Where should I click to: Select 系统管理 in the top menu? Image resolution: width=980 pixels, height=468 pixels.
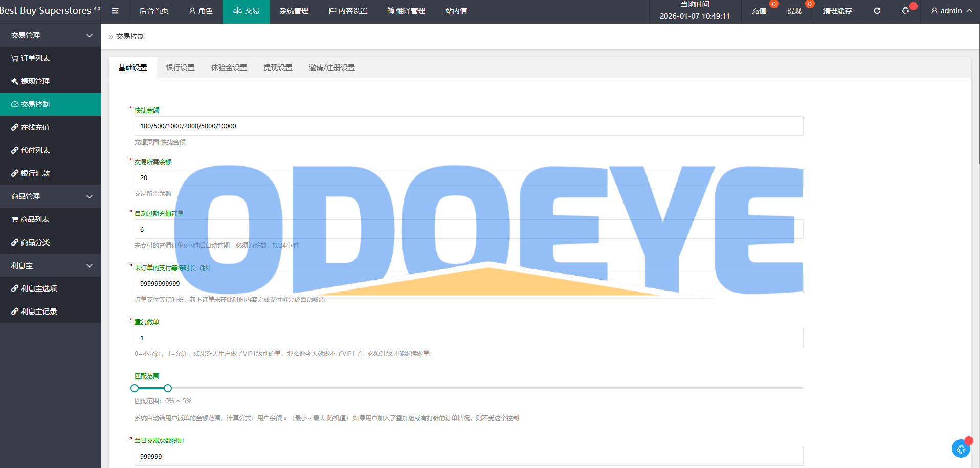tap(294, 11)
